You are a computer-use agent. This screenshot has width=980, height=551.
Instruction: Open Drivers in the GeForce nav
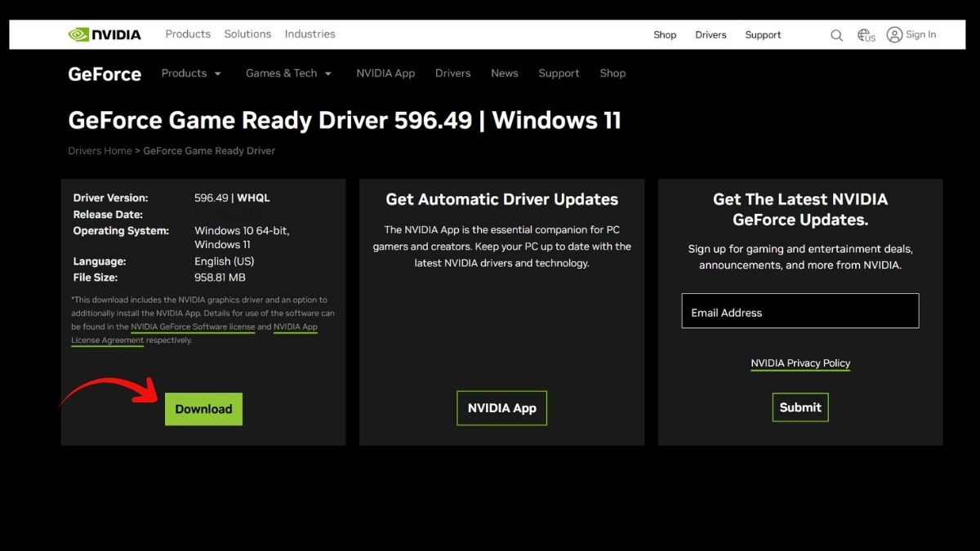[x=452, y=73]
